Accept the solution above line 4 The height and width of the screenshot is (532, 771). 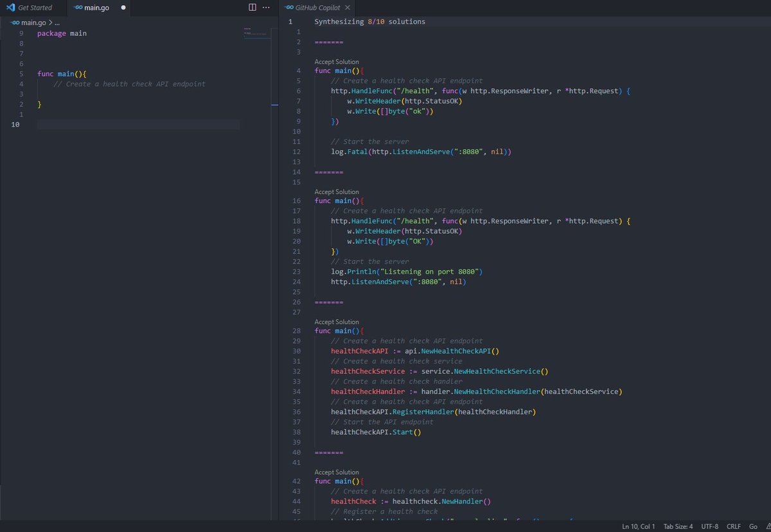tap(337, 62)
